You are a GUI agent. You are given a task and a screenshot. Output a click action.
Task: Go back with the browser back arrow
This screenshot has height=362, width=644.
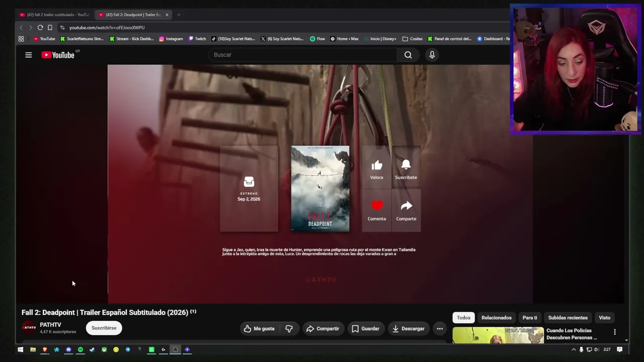[21, 28]
